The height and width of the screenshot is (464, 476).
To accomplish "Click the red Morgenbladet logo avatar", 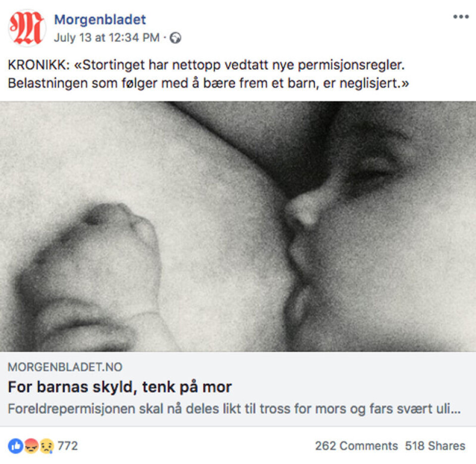I will click(27, 28).
